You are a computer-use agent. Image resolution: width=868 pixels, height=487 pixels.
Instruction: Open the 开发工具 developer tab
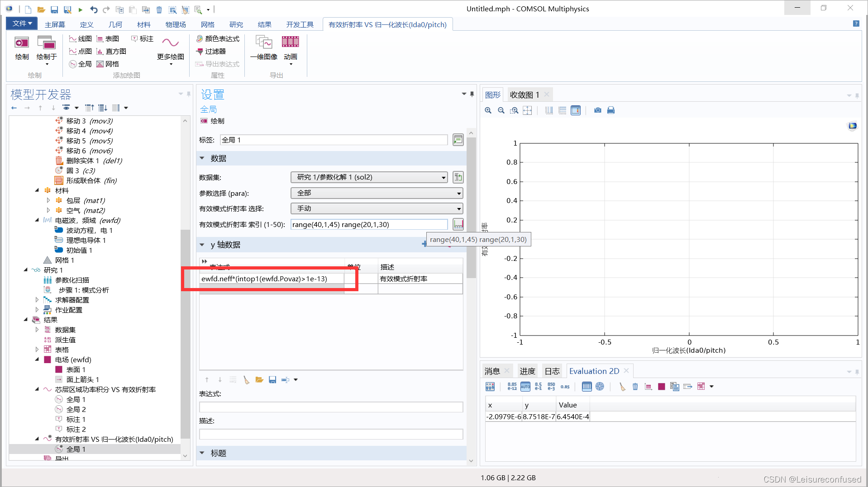tap(300, 24)
